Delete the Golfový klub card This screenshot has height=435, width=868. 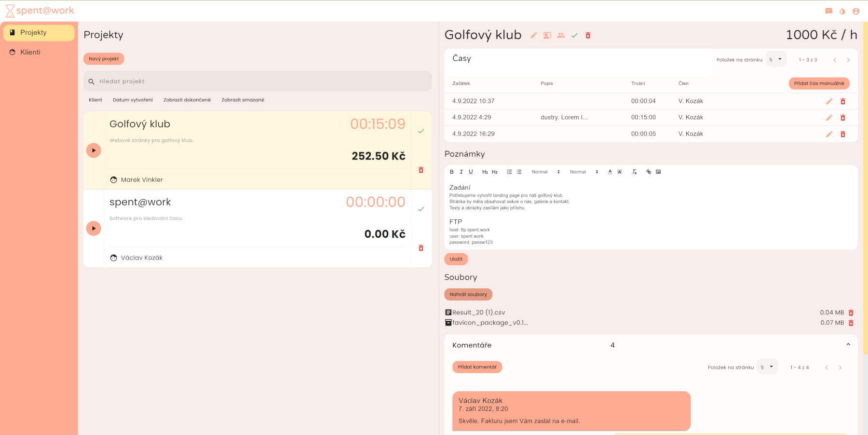(421, 170)
